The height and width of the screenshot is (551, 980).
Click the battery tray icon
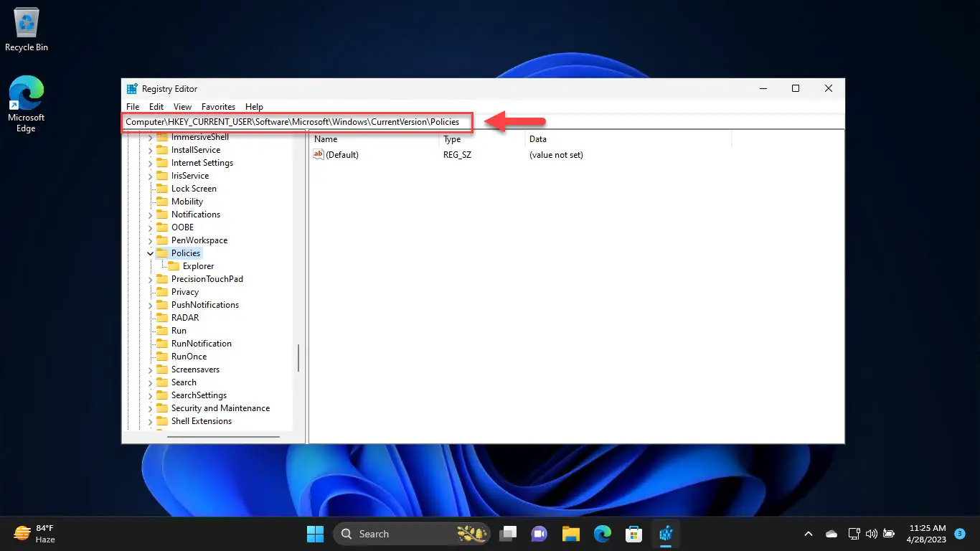(889, 534)
